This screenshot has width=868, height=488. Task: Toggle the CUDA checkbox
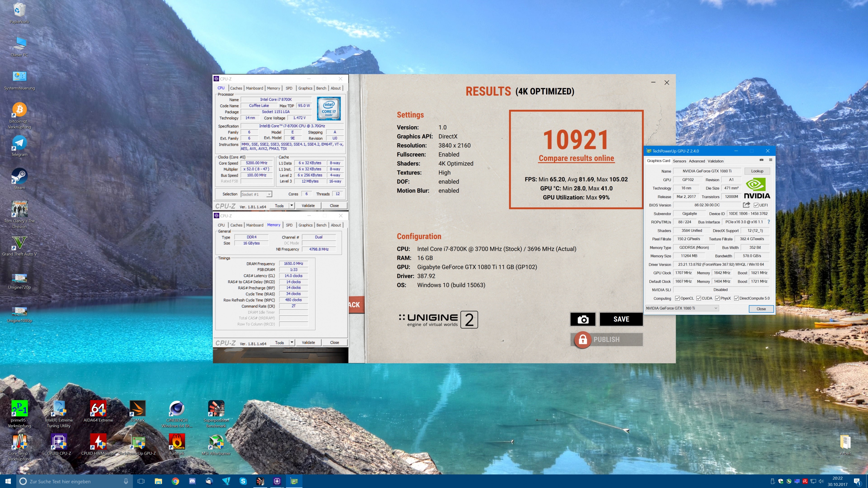(699, 298)
